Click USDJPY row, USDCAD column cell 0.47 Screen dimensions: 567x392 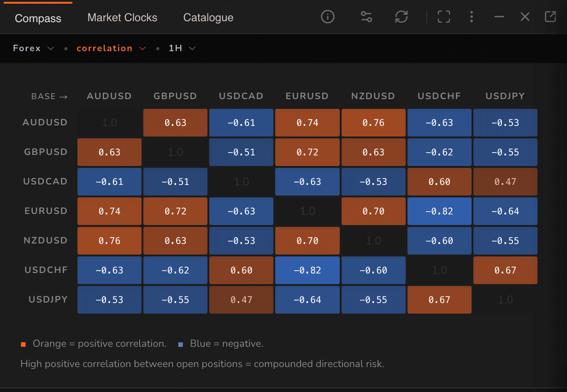tap(241, 300)
